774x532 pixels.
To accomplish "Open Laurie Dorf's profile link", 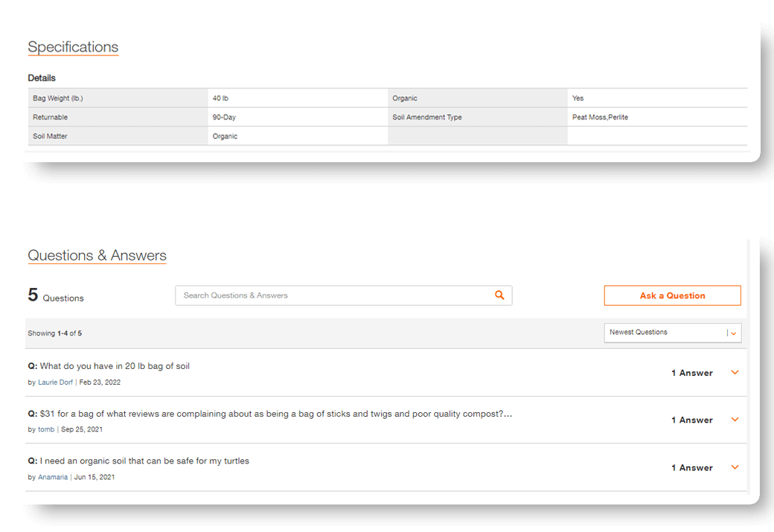I will [x=55, y=382].
